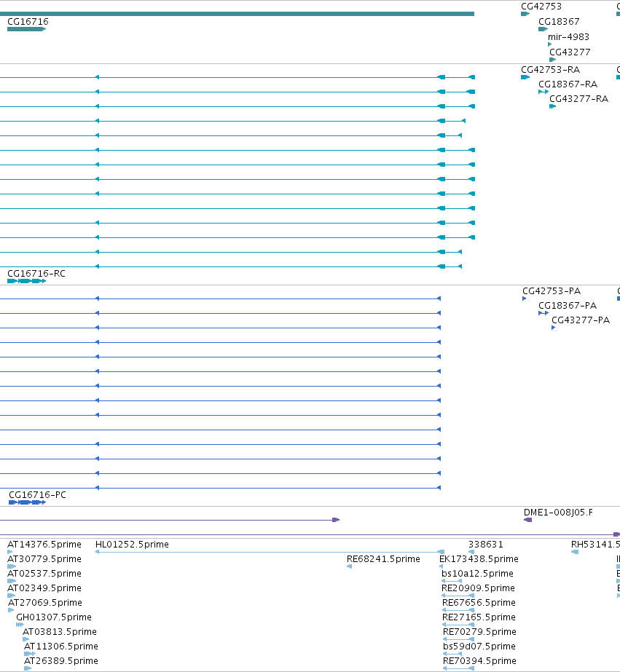The height and width of the screenshot is (672, 620).
Task: Click the CG42753-PA protein label
Action: pyautogui.click(x=552, y=291)
